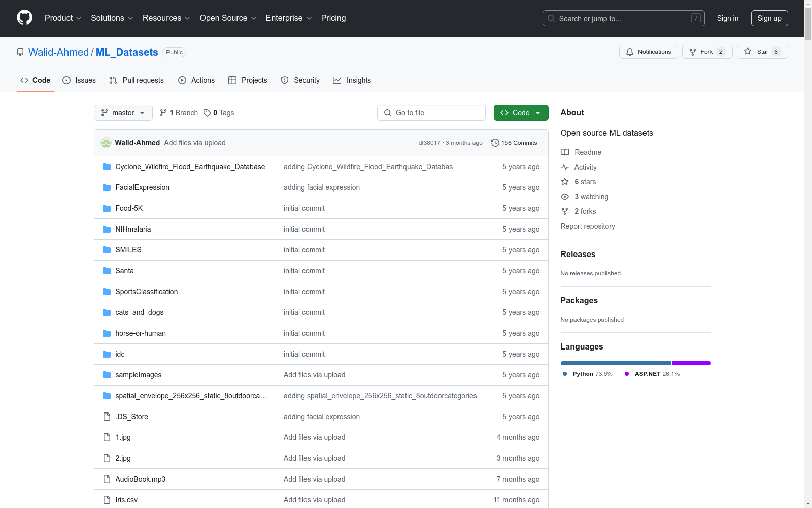Click the Santa folder icon
The width and height of the screenshot is (812, 508).
click(107, 271)
